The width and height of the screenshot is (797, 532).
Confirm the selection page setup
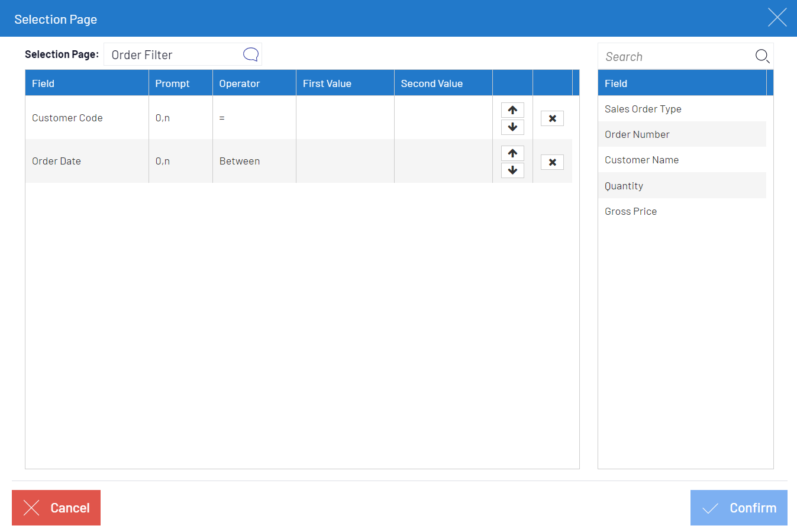tap(738, 508)
